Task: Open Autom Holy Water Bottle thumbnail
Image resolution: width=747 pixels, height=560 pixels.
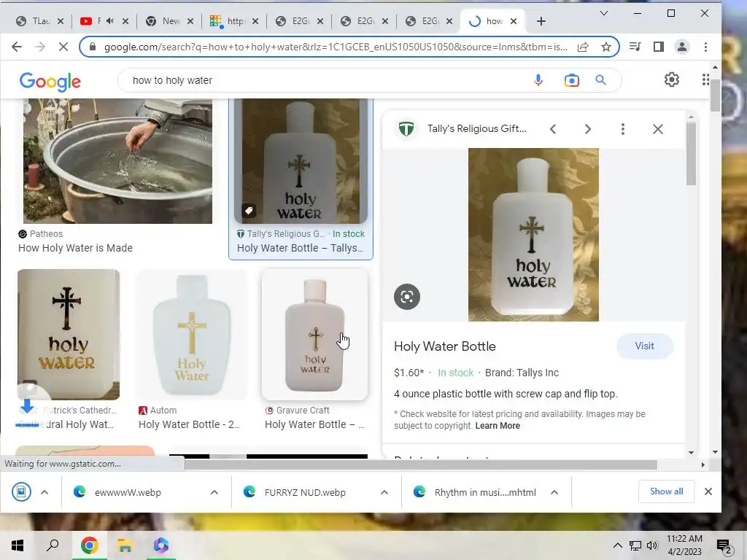Action: [192, 334]
